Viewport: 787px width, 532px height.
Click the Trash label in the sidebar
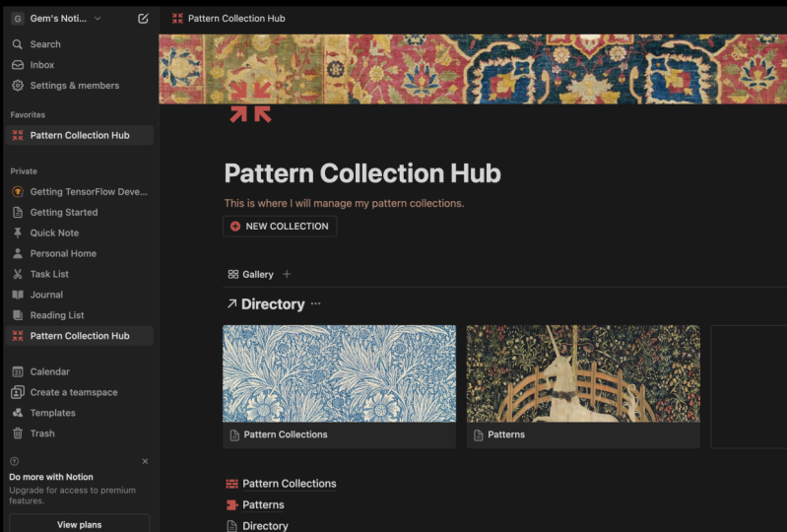coord(42,433)
